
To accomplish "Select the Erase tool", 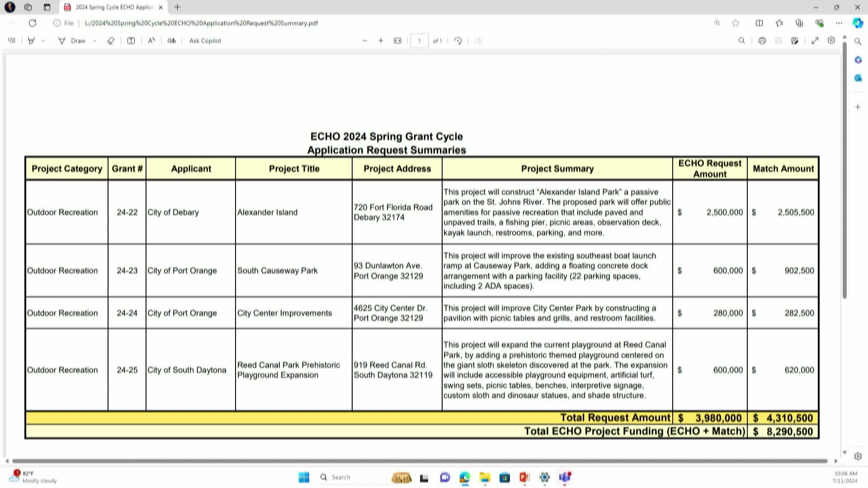I will (111, 41).
